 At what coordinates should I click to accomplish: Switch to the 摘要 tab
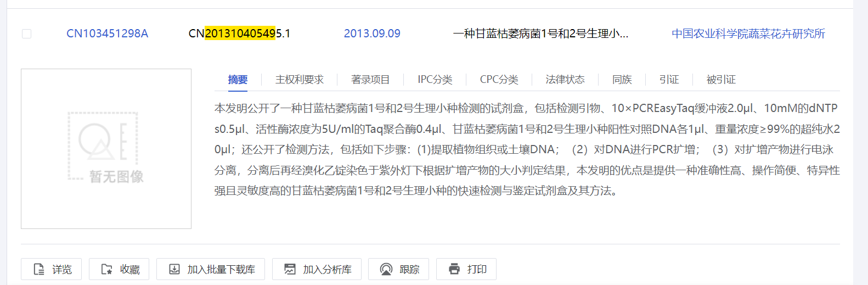[238, 80]
